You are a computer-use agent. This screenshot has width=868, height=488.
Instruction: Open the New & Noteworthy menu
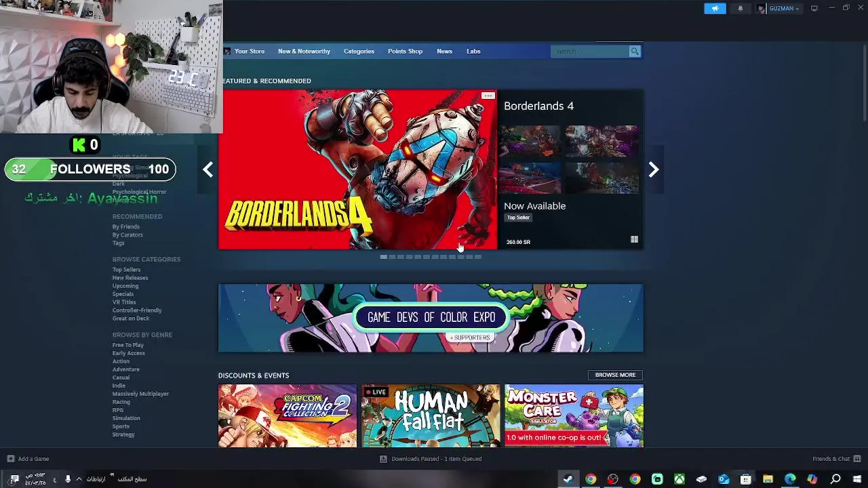(304, 51)
